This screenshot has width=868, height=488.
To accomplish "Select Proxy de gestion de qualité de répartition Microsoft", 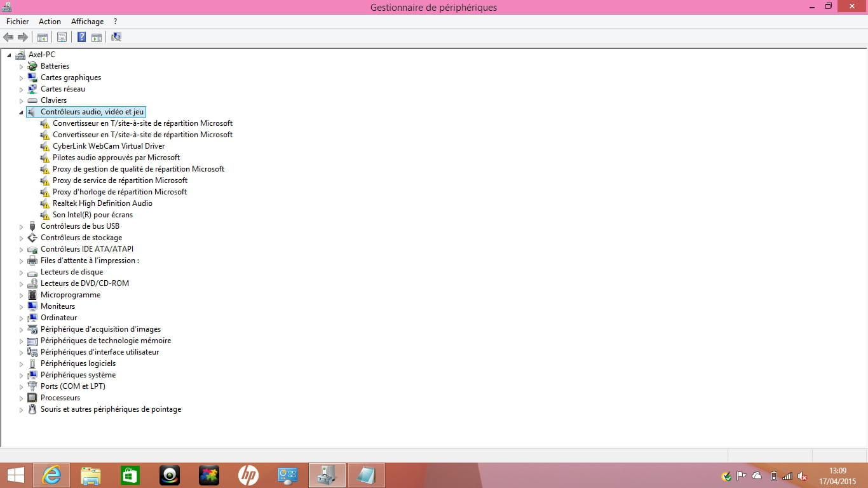I will [139, 169].
